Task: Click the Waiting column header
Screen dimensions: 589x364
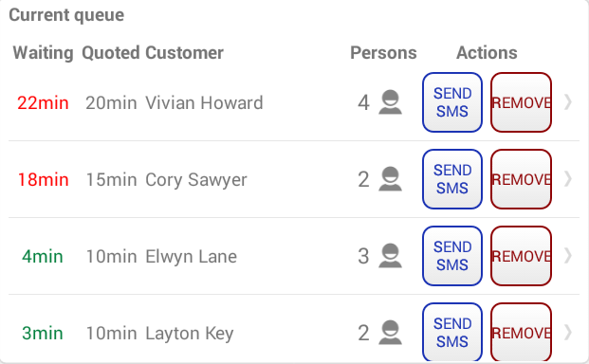Action: (x=44, y=53)
